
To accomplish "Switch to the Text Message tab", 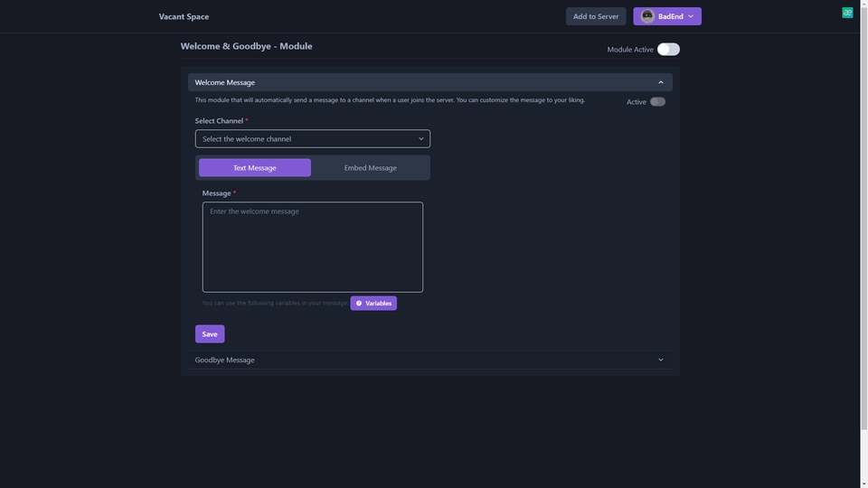I will (255, 168).
